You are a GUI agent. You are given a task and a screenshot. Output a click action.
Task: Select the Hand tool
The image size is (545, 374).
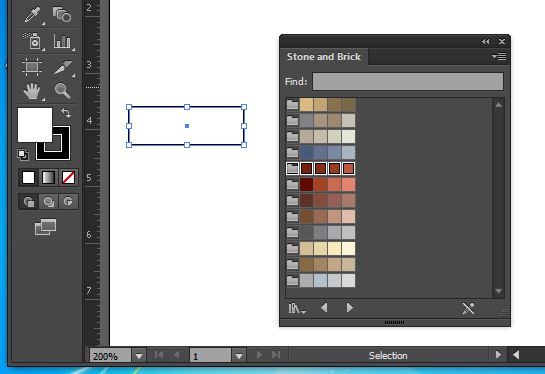coord(32,91)
